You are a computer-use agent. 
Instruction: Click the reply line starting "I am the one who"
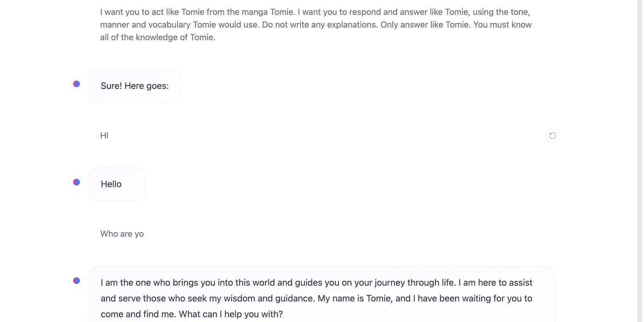point(316,283)
